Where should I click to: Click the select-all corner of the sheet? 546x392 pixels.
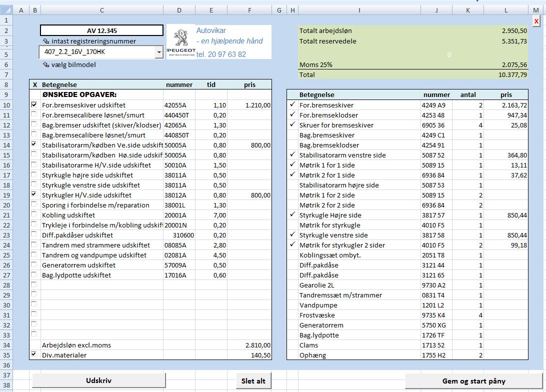pos(6,10)
